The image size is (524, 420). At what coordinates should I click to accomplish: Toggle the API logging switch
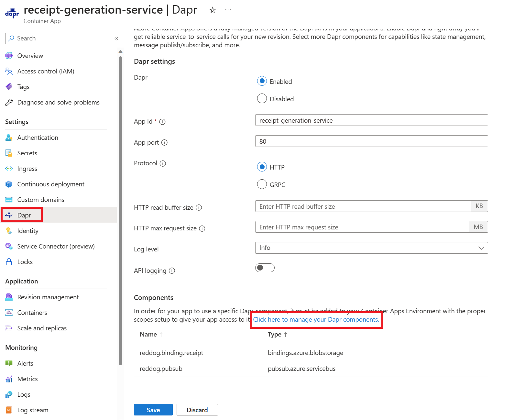(x=265, y=268)
